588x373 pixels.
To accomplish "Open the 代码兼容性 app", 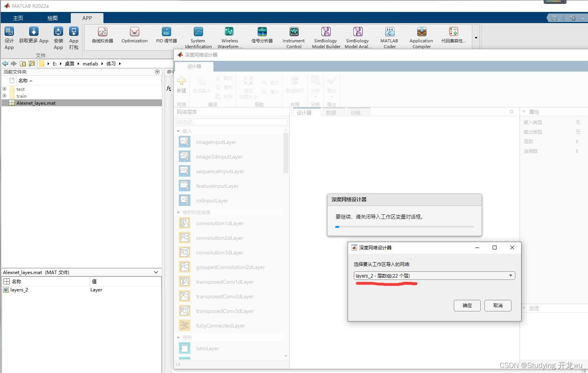I will [453, 35].
